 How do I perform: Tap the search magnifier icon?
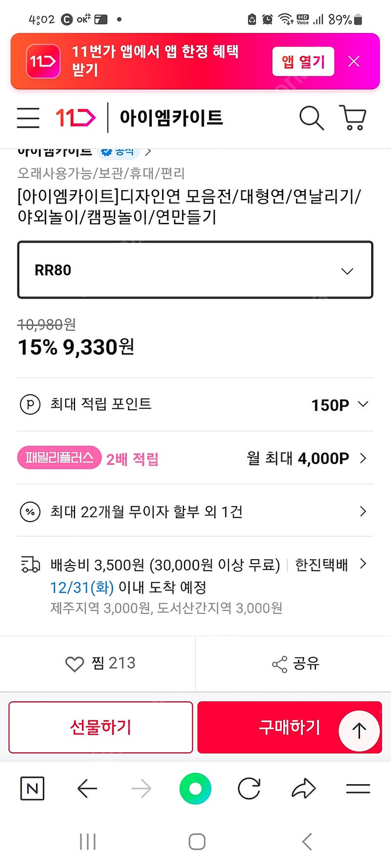311,118
